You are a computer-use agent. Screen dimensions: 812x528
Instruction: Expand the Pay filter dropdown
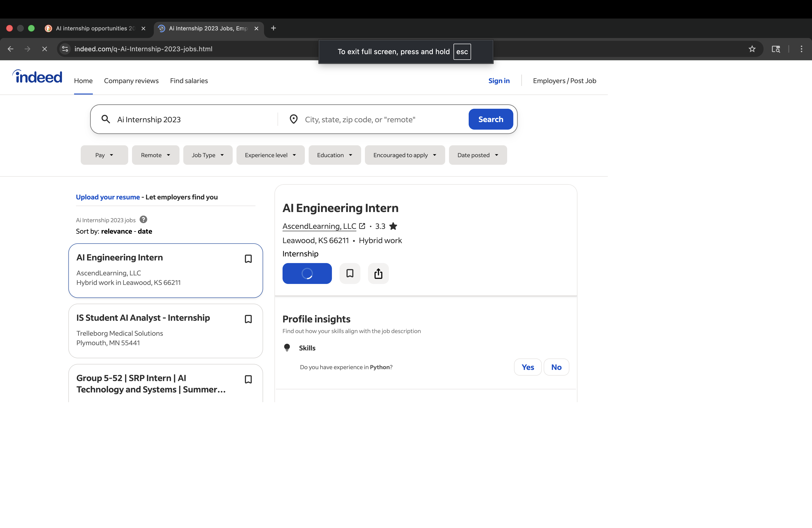pyautogui.click(x=104, y=155)
